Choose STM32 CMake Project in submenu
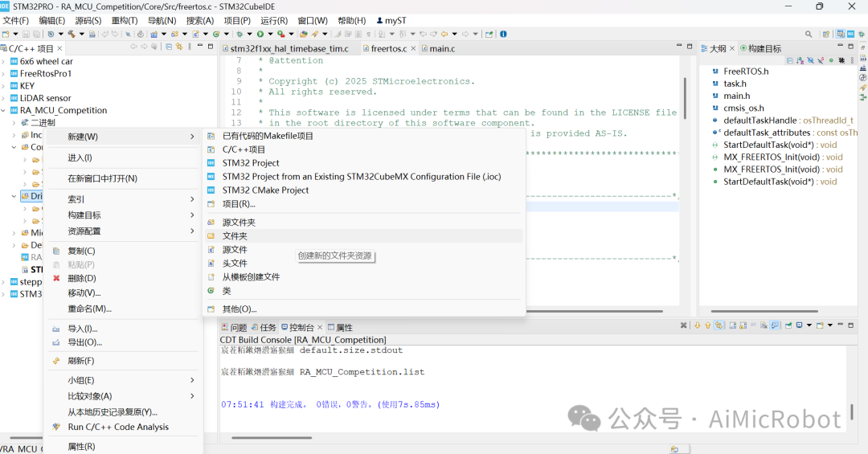This screenshot has width=868, height=454. click(364, 190)
